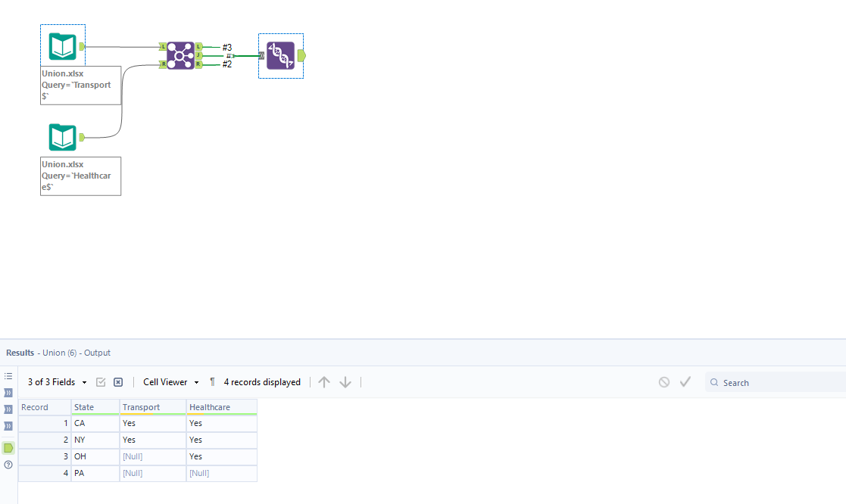
Task: Click the cancel icon in Results toolbar
Action: tap(665, 382)
